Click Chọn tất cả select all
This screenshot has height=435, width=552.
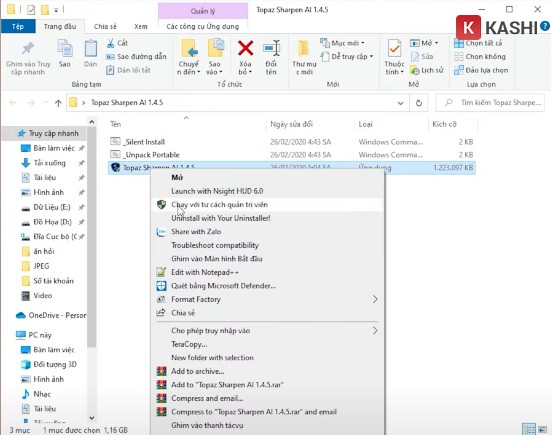pyautogui.click(x=478, y=43)
